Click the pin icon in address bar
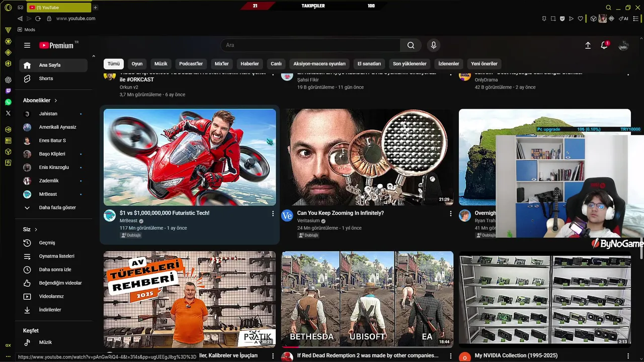 point(544,19)
